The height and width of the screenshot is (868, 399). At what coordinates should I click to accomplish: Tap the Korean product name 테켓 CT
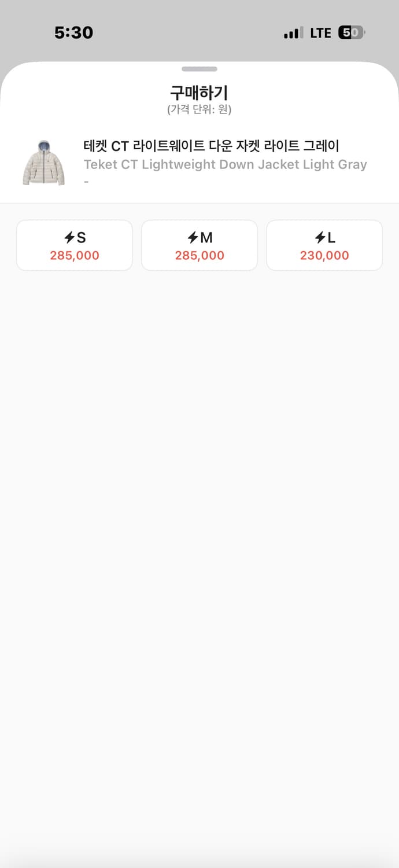point(211,146)
